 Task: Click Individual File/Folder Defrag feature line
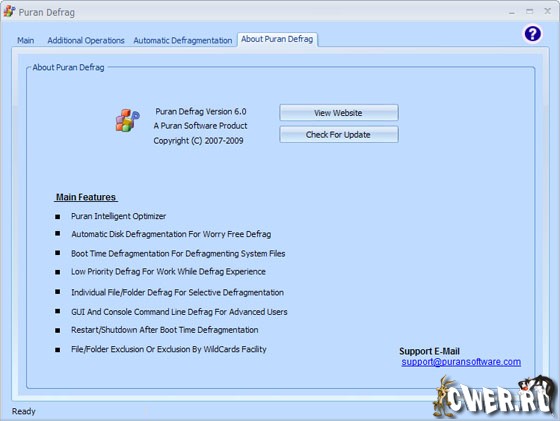click(x=177, y=292)
